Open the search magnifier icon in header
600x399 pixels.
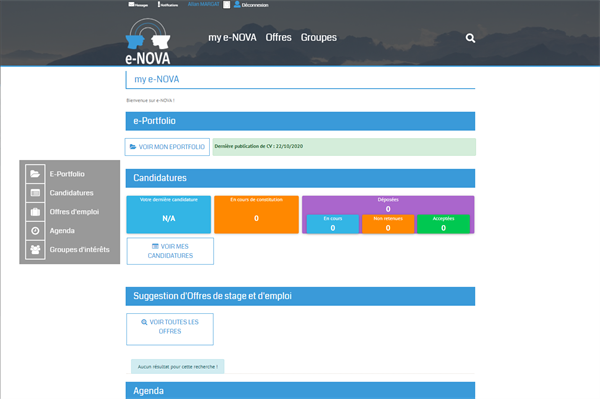pos(470,38)
